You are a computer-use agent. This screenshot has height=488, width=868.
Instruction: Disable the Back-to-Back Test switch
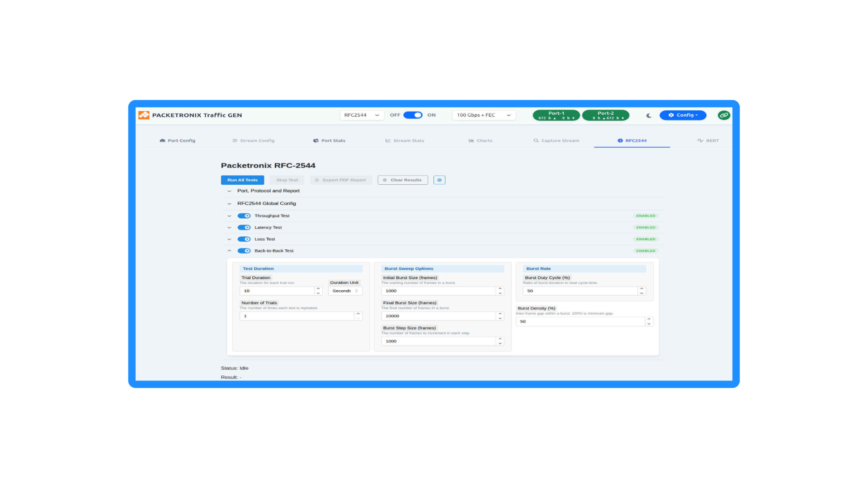[x=244, y=251]
